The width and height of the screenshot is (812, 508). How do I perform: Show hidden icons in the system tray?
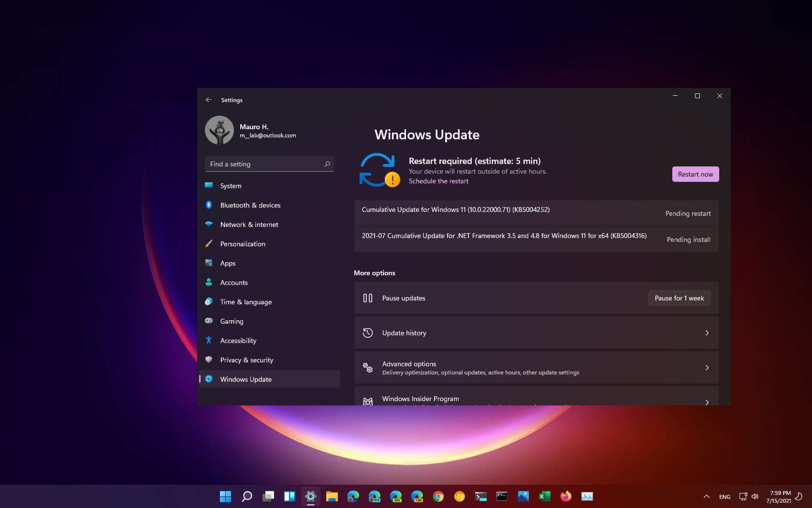706,496
